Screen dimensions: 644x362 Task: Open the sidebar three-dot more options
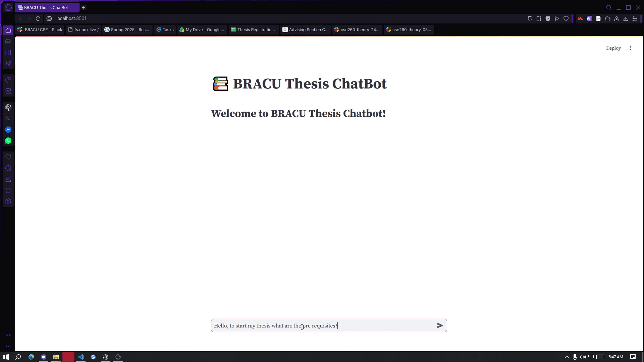click(8, 346)
